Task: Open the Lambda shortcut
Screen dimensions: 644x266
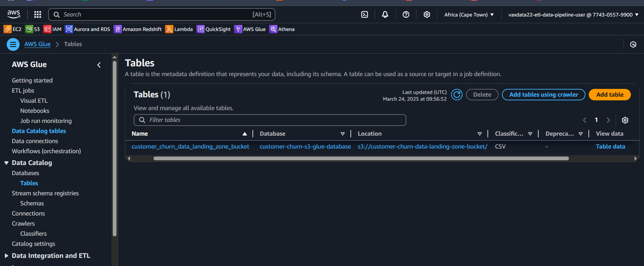Action: [x=179, y=29]
